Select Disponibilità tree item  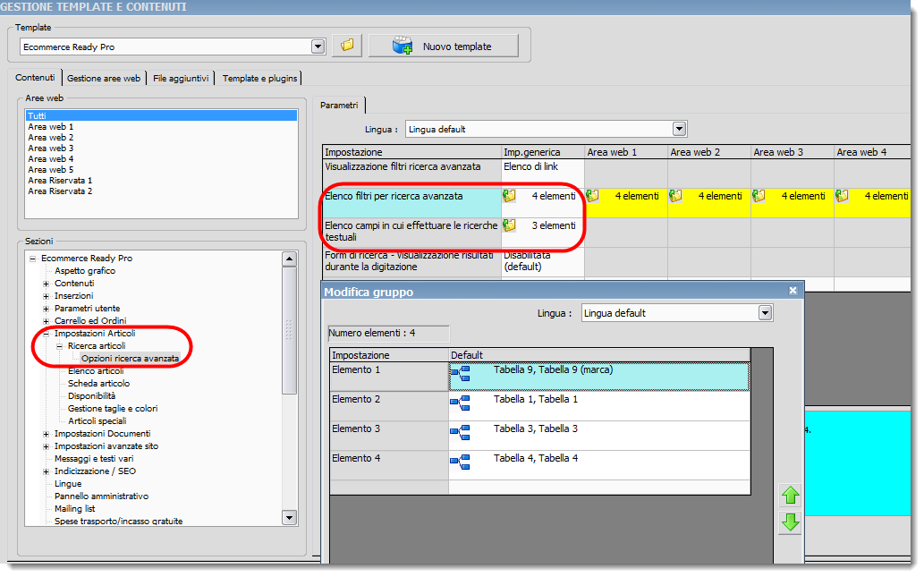[91, 396]
